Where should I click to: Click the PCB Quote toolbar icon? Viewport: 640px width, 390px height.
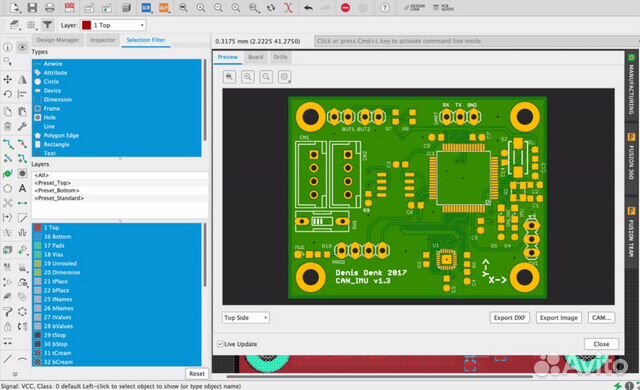(443, 7)
